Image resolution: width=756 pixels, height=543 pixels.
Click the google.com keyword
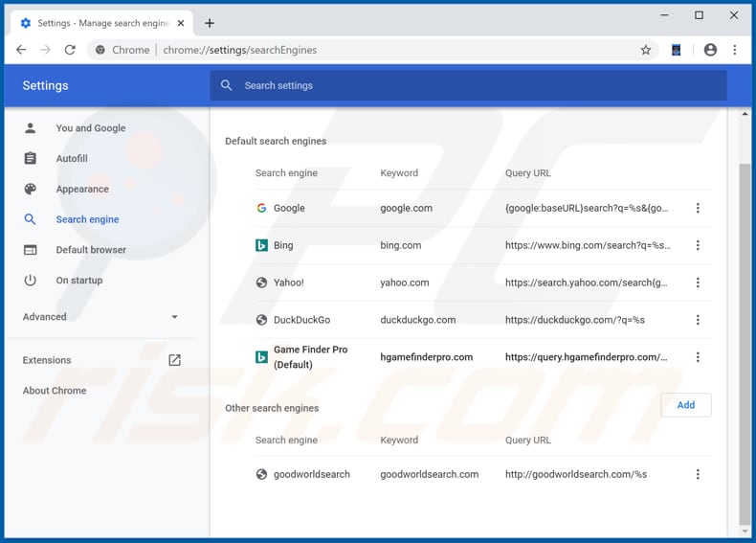pos(406,208)
